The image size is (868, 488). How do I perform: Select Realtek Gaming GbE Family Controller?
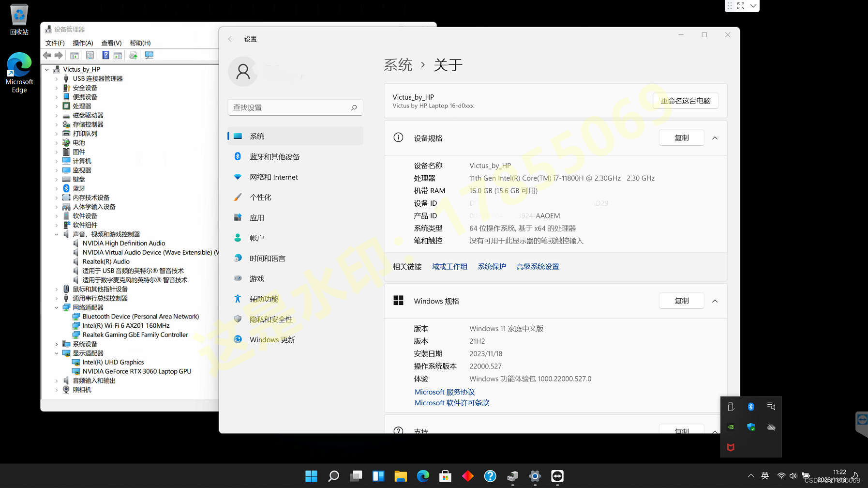point(135,335)
